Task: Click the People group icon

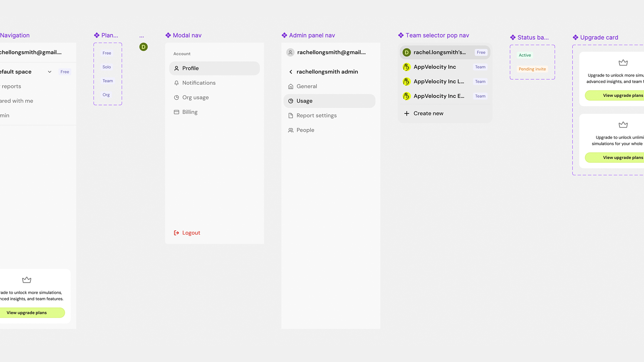Action: 291,130
